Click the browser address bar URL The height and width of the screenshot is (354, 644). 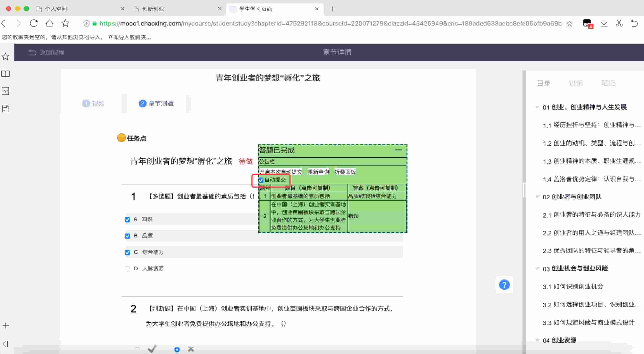click(325, 23)
